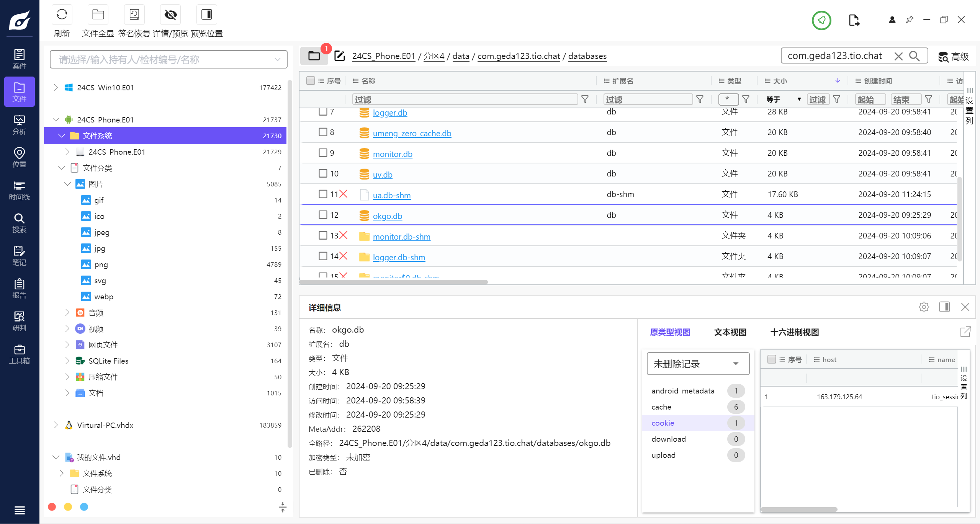Click the Refresh (刷新) toolbar icon
This screenshot has width=980, height=524.
(x=62, y=15)
